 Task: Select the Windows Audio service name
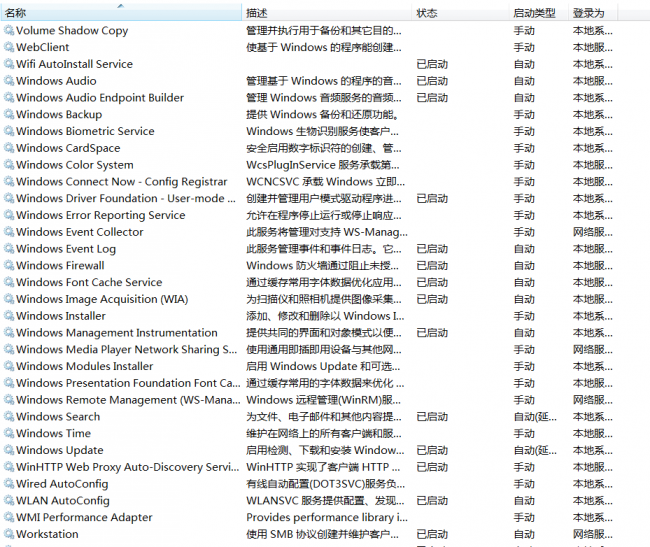point(56,80)
